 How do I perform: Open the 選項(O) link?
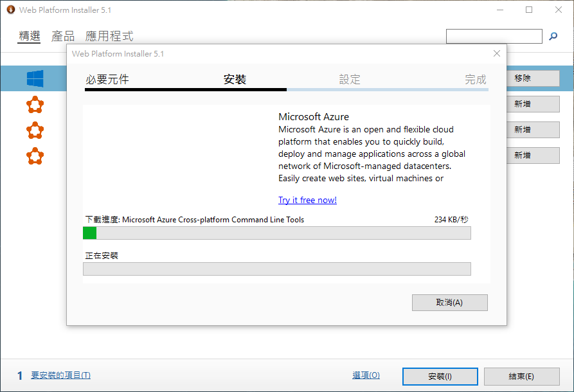pos(366,375)
